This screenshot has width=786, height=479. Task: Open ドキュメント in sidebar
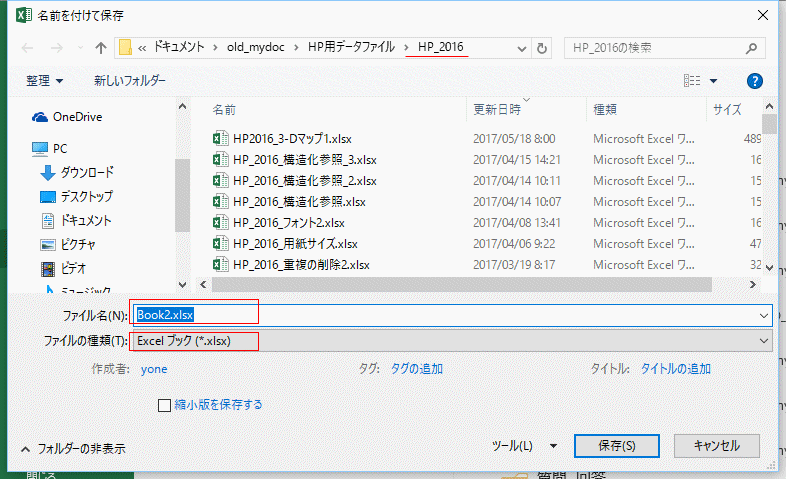pyautogui.click(x=86, y=220)
